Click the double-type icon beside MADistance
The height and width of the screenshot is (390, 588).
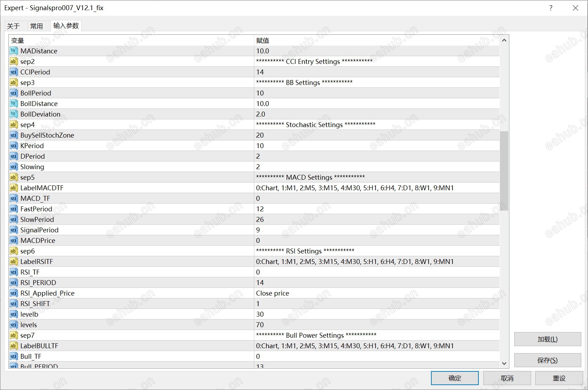(13, 51)
